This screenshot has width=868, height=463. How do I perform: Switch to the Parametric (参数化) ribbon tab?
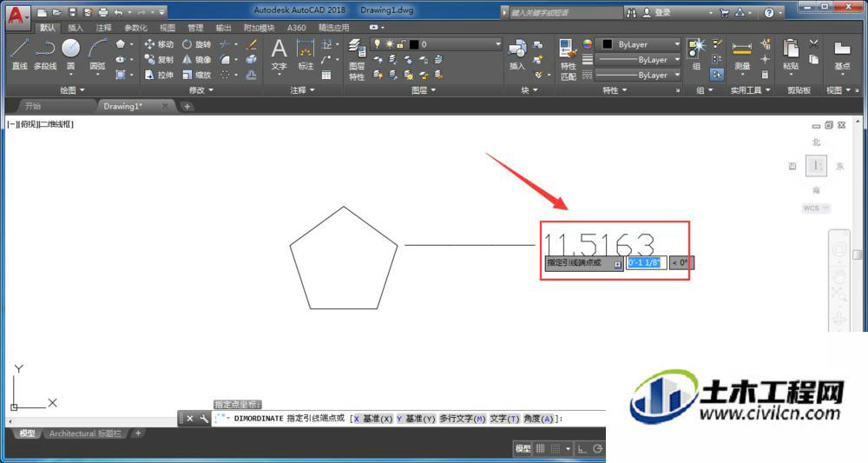point(135,28)
